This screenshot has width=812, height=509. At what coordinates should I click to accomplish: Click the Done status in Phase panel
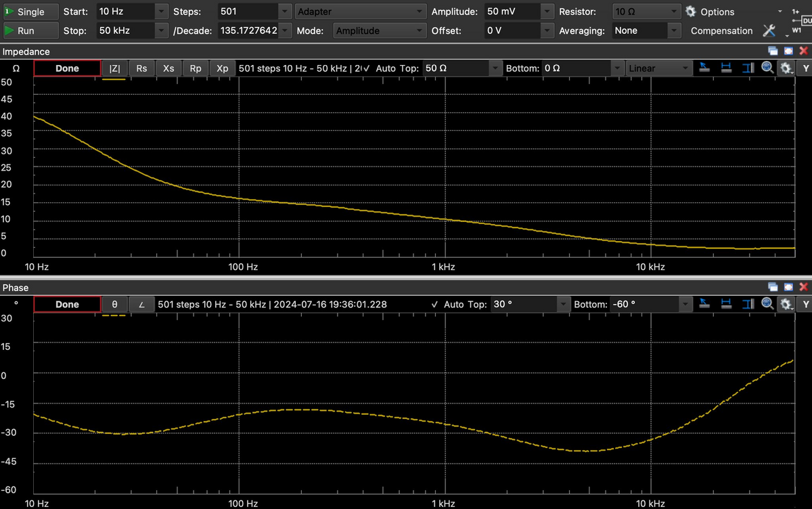tap(67, 305)
